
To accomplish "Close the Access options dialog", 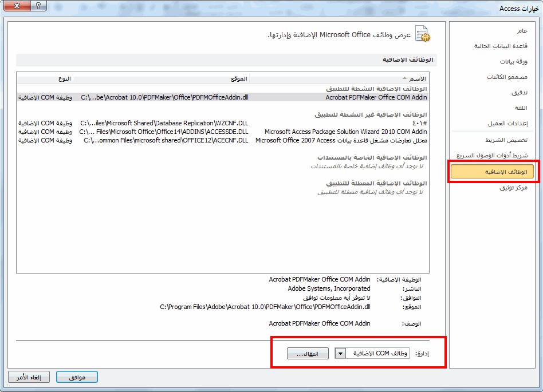I will pos(17,6).
